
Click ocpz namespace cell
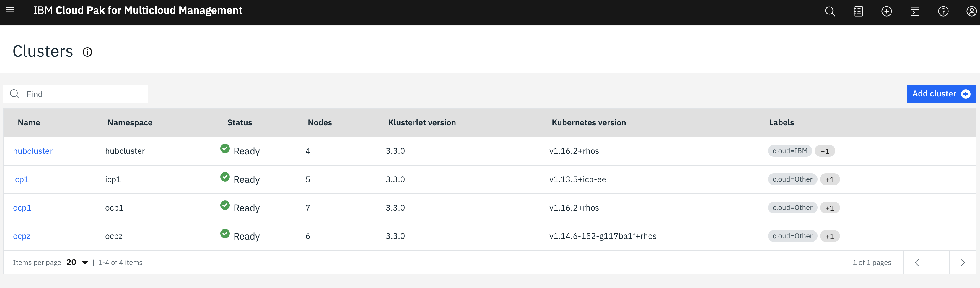114,236
